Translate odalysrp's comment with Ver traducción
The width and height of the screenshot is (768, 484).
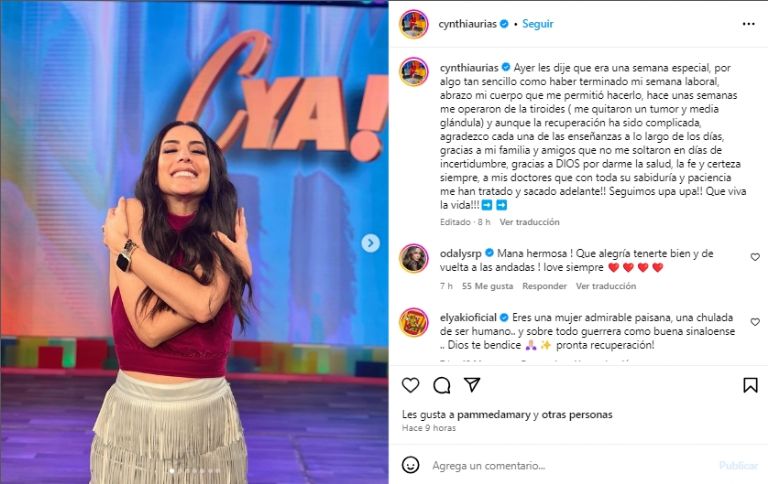point(605,286)
